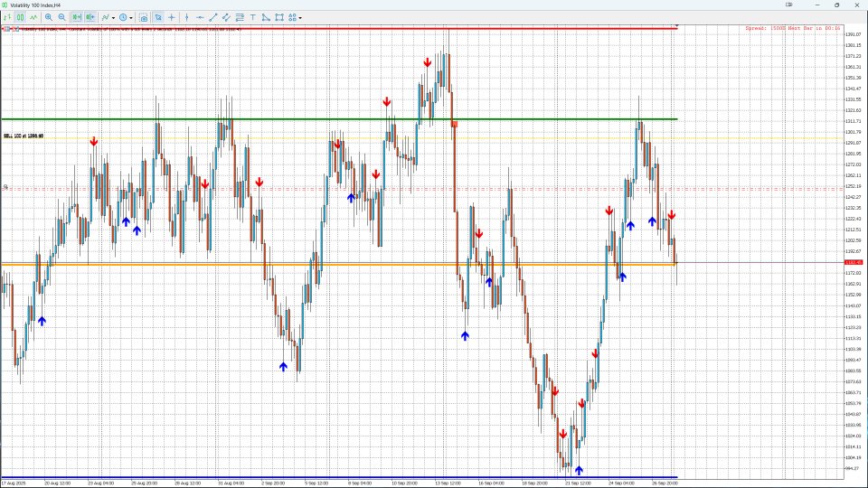
Task: Select the horizontal line drawing tool
Action: point(200,18)
